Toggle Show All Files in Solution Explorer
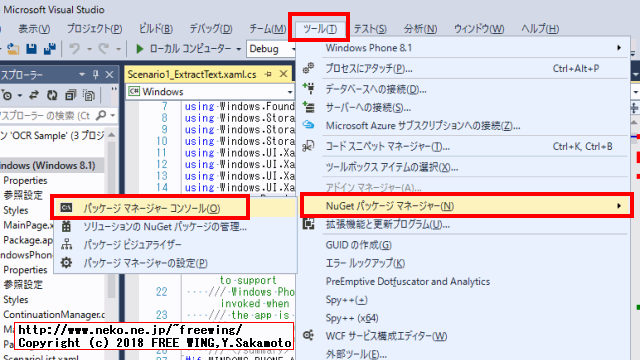Viewport: 640px width, 360px height. 89,95
